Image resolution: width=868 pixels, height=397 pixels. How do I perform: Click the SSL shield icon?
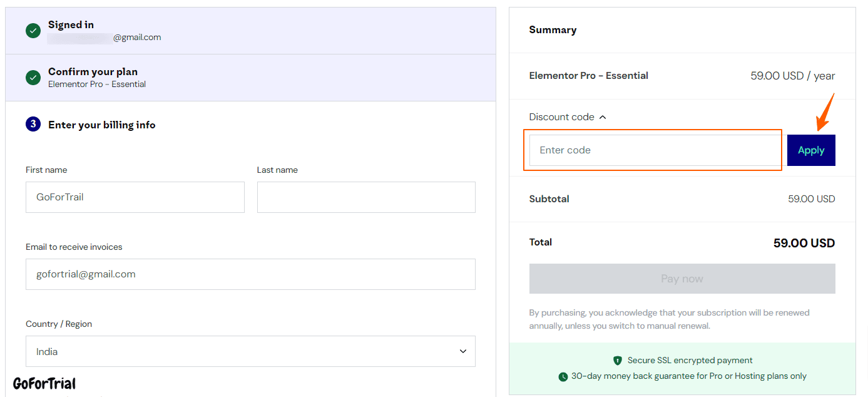click(618, 361)
